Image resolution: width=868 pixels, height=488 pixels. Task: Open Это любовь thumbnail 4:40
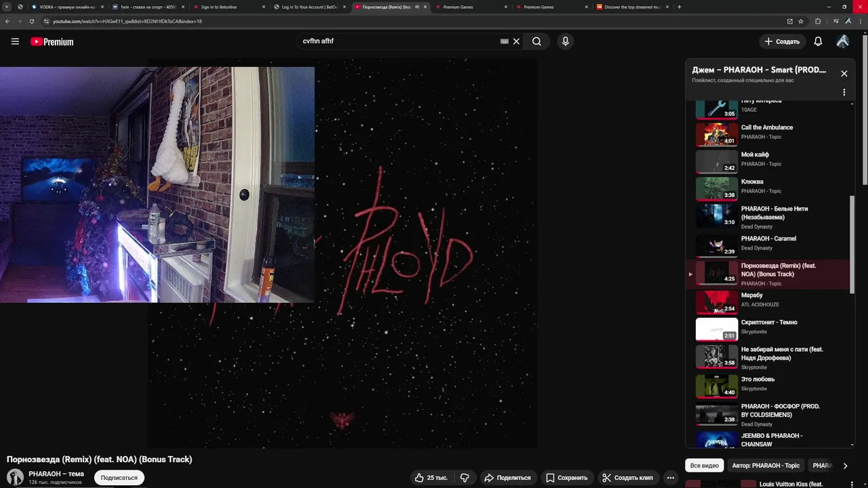tap(717, 386)
